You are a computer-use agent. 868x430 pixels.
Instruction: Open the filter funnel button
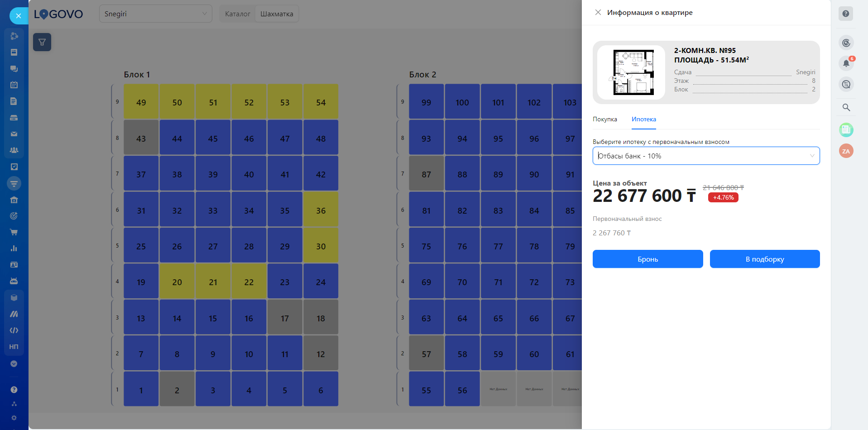pos(42,42)
